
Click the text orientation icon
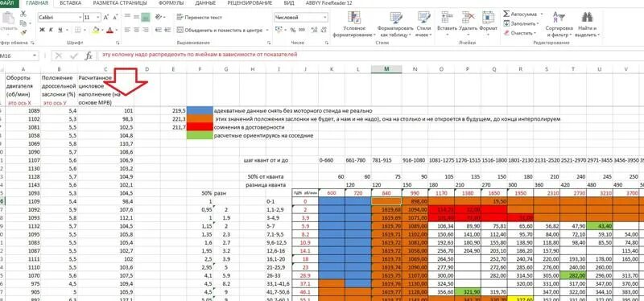[x=158, y=17]
